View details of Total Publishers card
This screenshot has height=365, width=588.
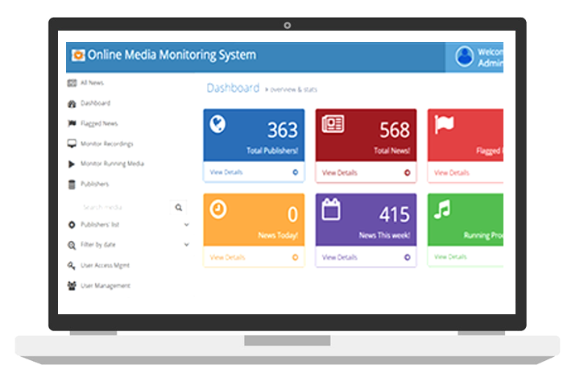tap(226, 172)
